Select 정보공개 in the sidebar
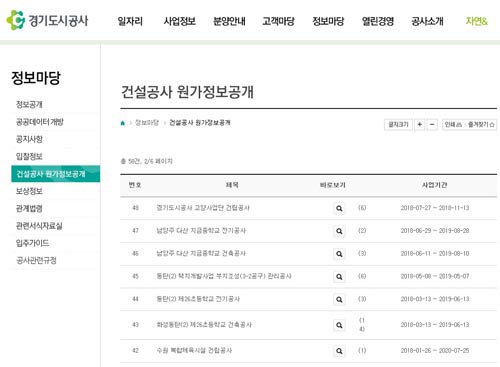 (29, 105)
